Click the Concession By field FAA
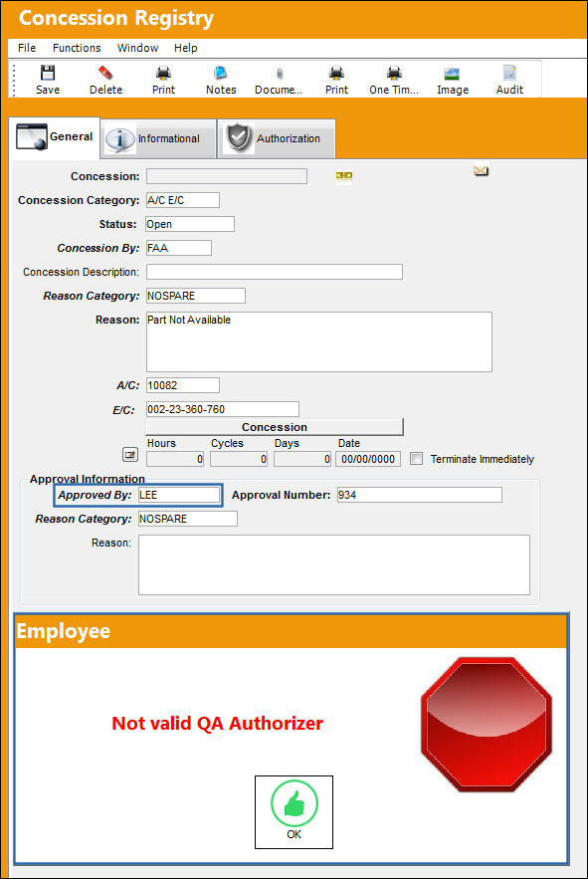Image resolution: width=588 pixels, height=879 pixels. (179, 248)
